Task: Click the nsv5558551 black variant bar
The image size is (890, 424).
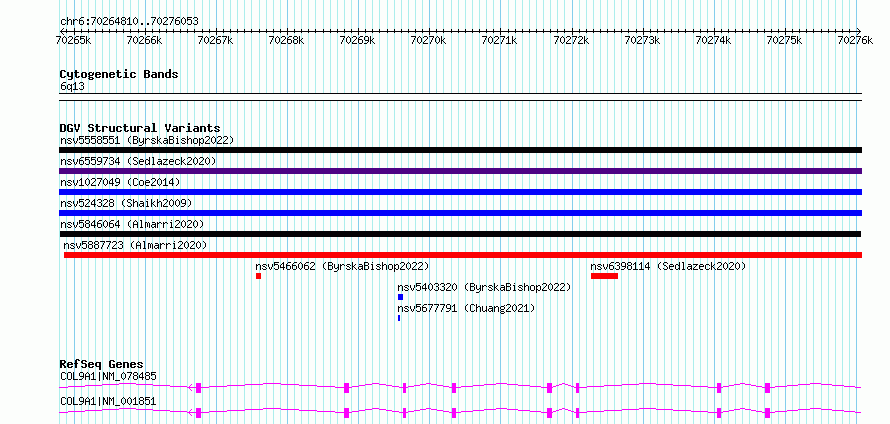Action: click(x=460, y=150)
